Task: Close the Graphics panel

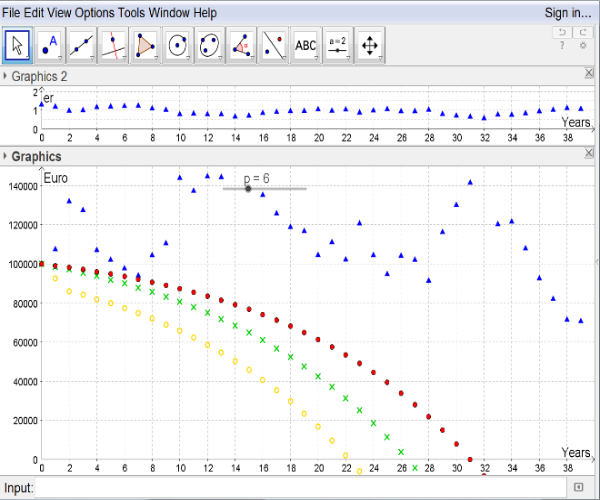Action: tap(589, 153)
